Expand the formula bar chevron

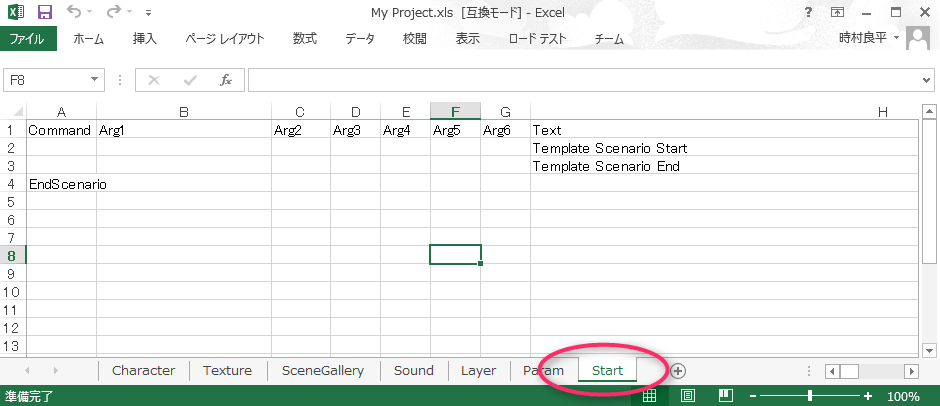(926, 80)
